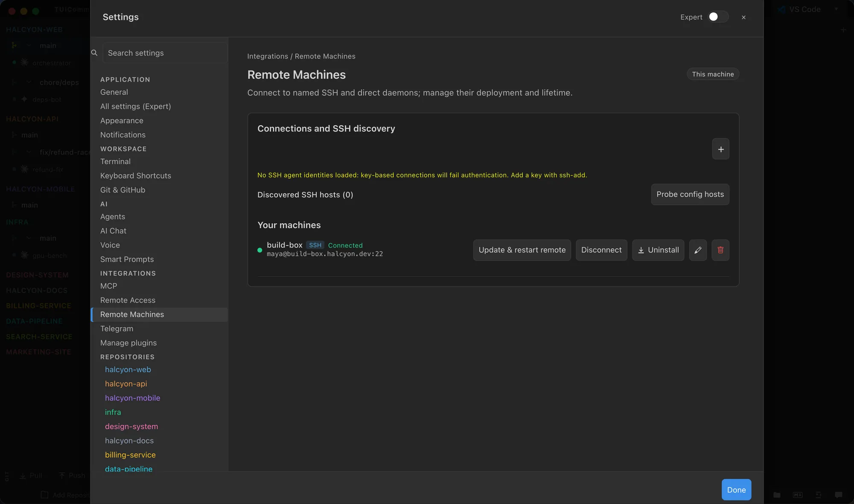
Task: Click the SSH badge on build-box
Action: [x=315, y=245]
